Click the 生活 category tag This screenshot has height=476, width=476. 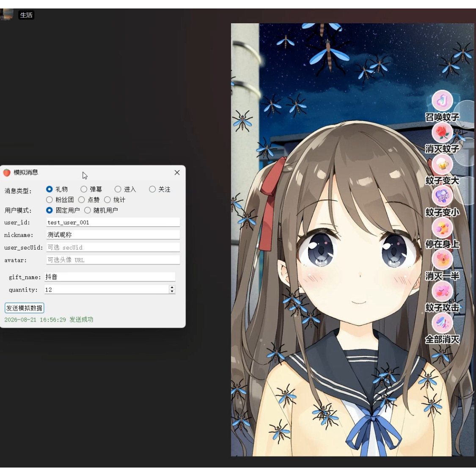[x=26, y=15]
